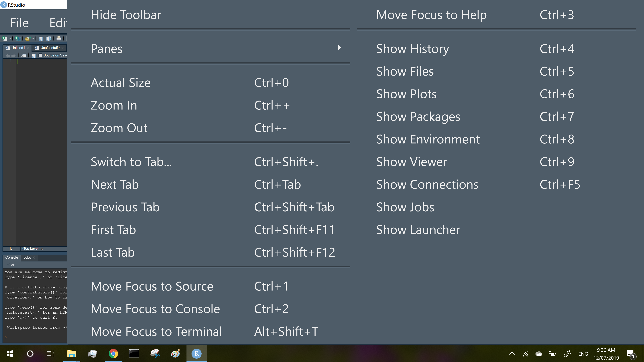This screenshot has height=362, width=644.
Task: Enable the Source on Save checkbox
Action: [40, 55]
